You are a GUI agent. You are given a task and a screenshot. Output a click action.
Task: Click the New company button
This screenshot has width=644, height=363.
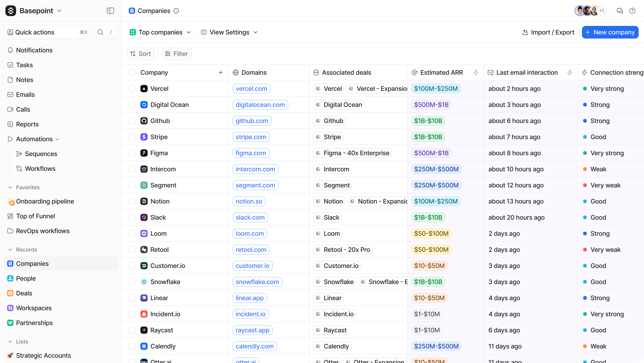tap(610, 32)
